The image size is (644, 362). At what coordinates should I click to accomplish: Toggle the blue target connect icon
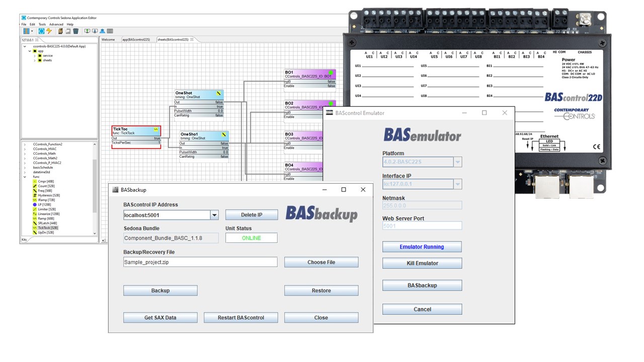41,31
